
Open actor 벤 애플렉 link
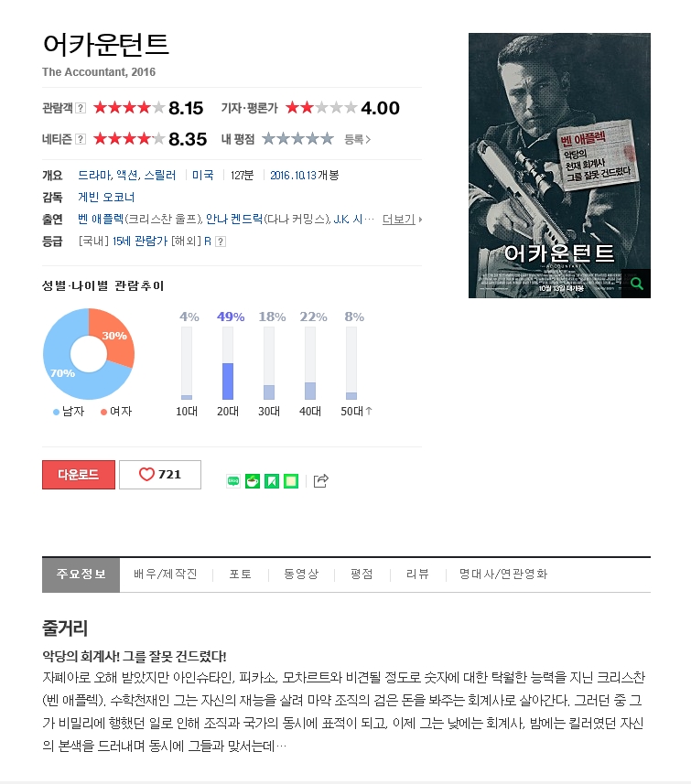pos(101,219)
